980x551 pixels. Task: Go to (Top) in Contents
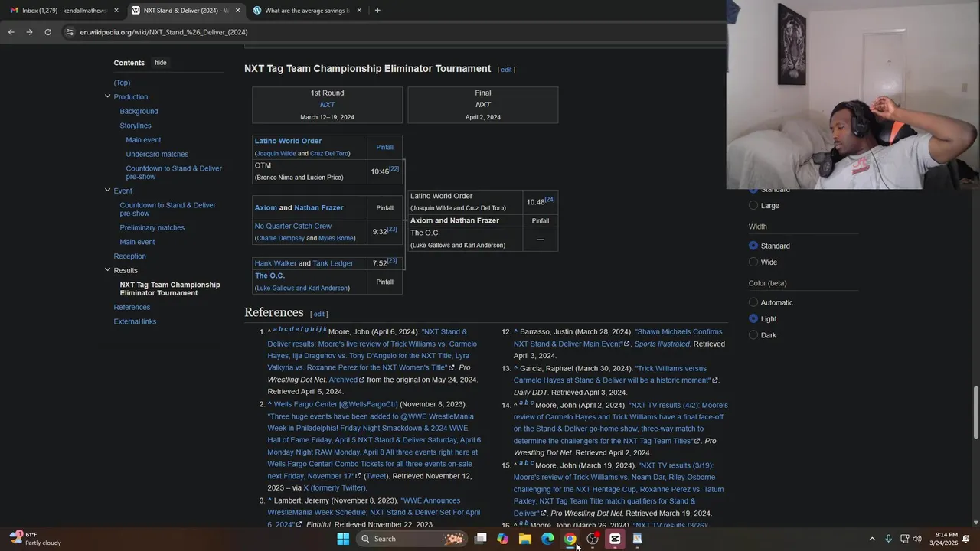click(122, 83)
